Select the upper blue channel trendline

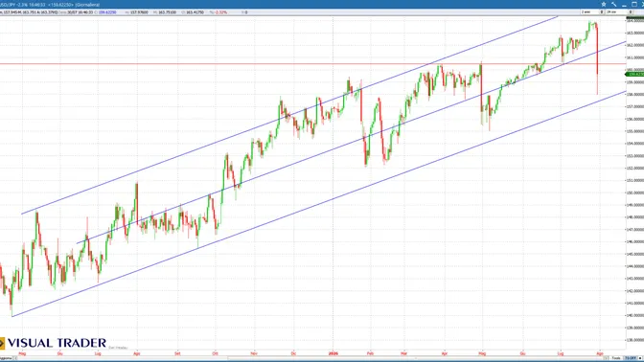click(x=289, y=115)
